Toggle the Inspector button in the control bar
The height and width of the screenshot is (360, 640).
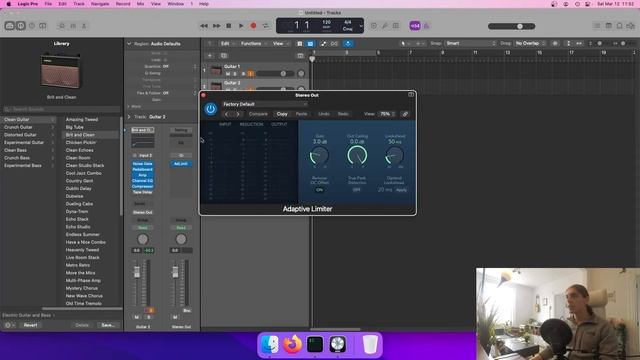20,26
